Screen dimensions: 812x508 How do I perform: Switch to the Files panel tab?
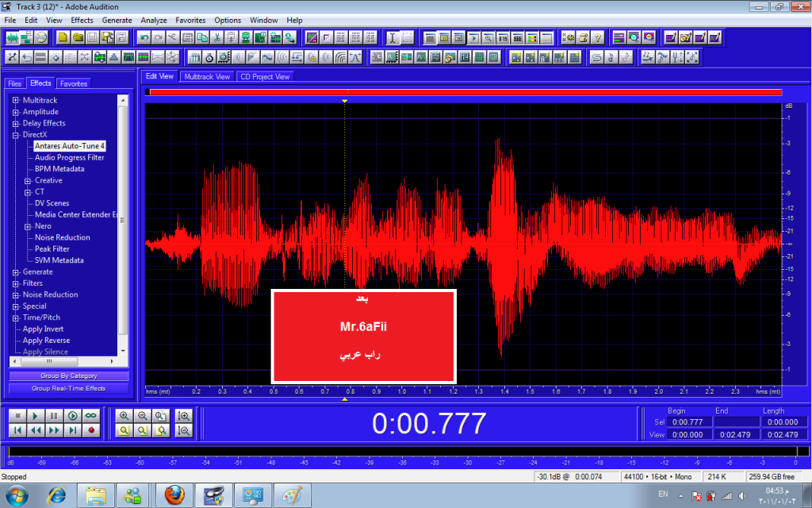(x=14, y=83)
